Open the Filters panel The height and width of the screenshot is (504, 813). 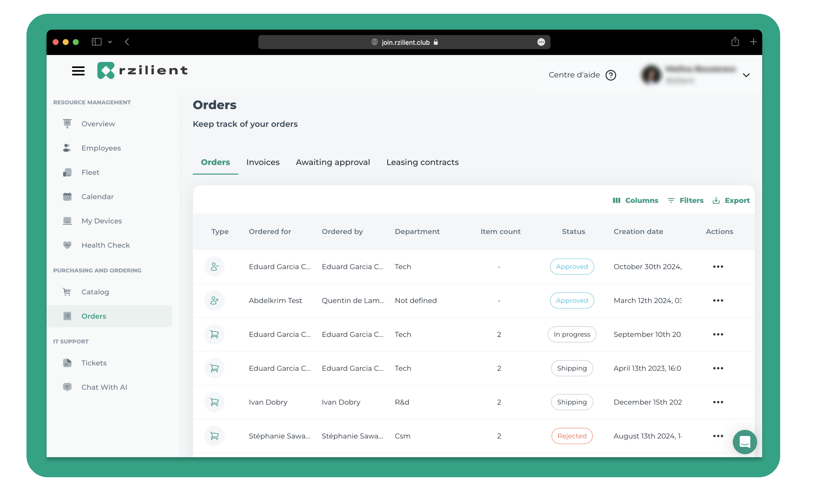click(685, 200)
